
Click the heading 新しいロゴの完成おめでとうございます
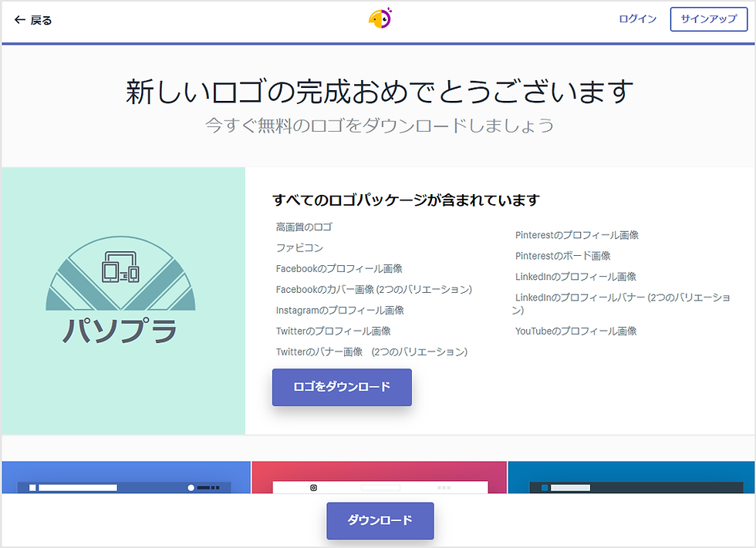(380, 92)
